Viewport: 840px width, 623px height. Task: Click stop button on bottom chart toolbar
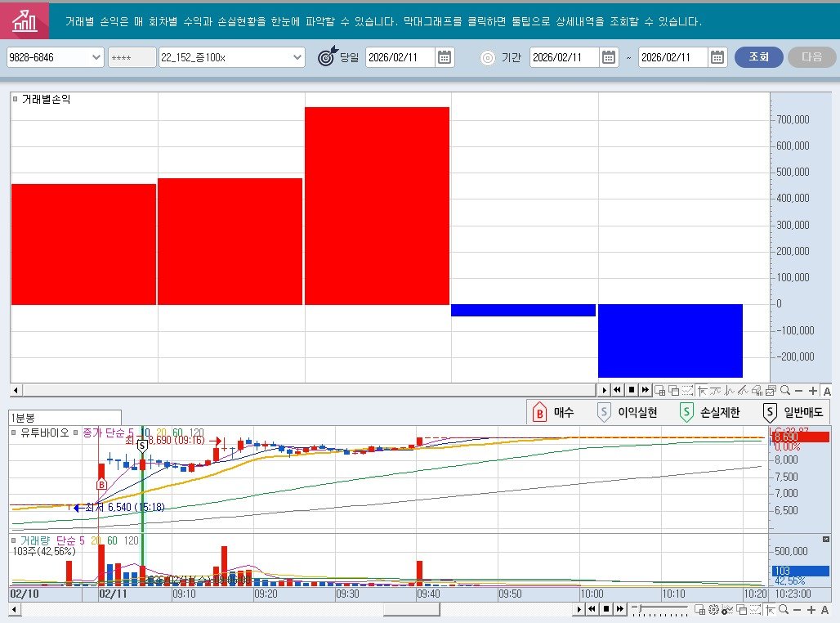point(605,609)
